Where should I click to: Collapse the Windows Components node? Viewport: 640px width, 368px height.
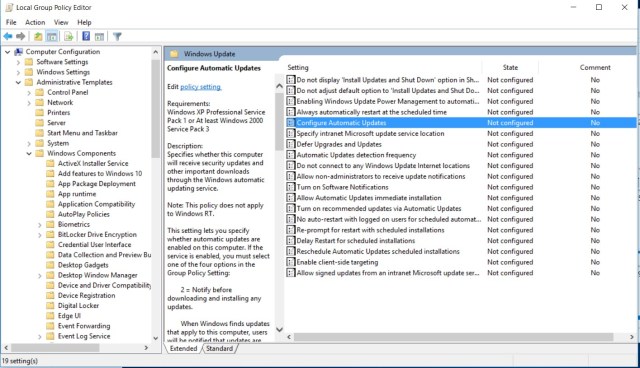(29, 153)
